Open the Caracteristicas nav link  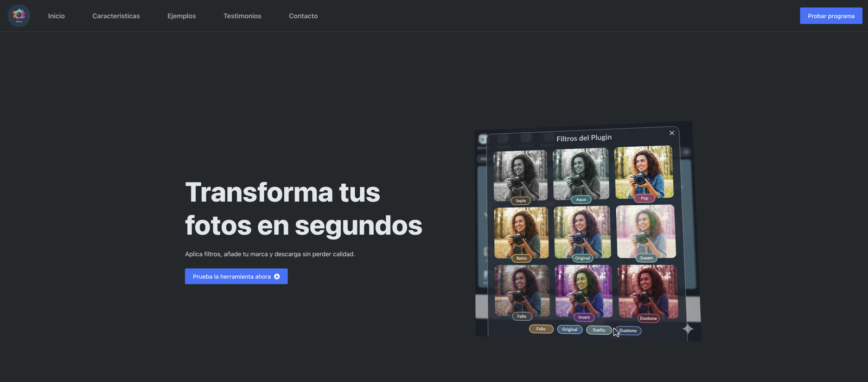(116, 16)
